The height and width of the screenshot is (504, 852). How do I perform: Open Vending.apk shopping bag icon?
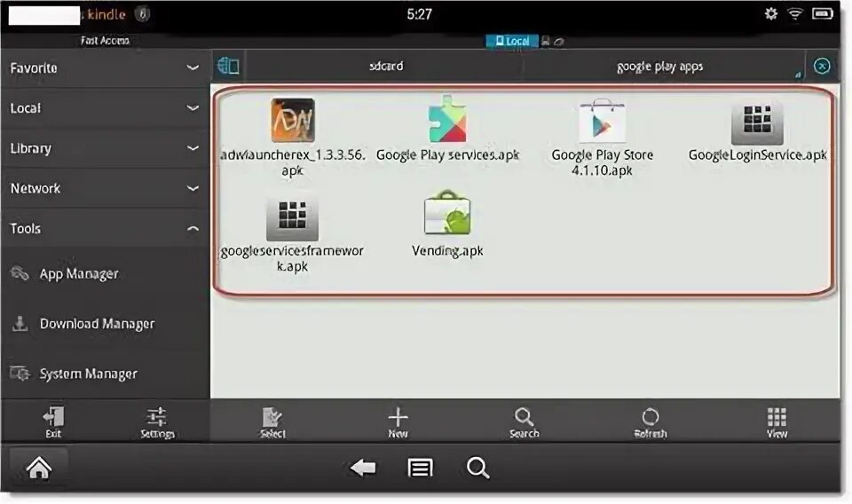(446, 213)
